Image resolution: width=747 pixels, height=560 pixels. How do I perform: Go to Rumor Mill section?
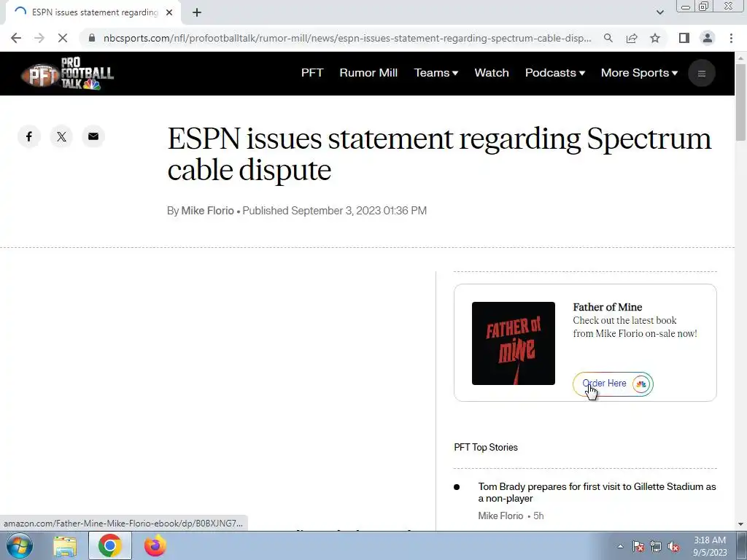coord(368,73)
